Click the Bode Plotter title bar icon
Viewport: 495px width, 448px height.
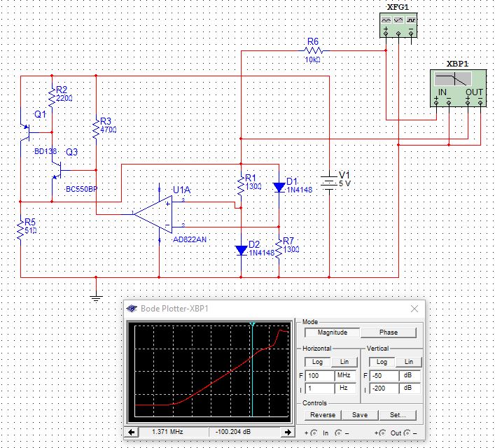(132, 309)
